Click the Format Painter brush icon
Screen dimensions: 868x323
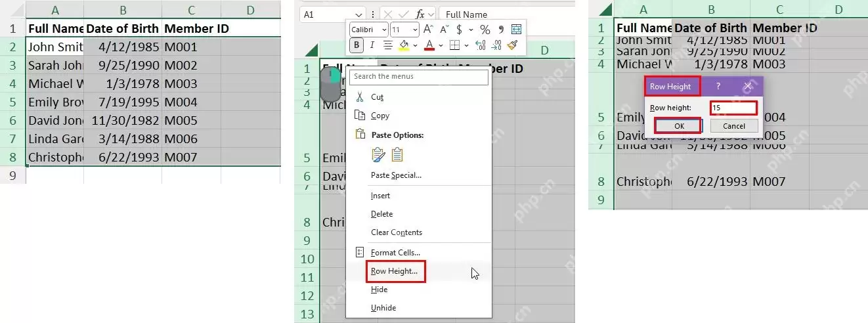[513, 45]
